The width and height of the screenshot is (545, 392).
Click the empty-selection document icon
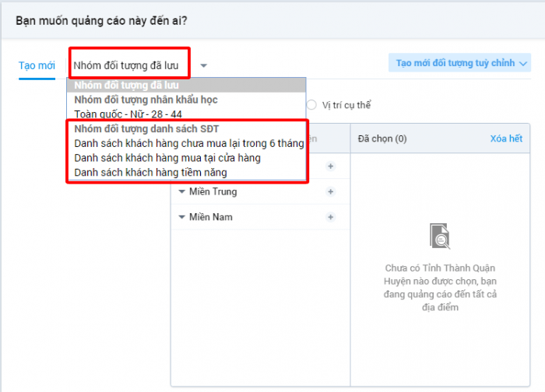[x=440, y=236]
